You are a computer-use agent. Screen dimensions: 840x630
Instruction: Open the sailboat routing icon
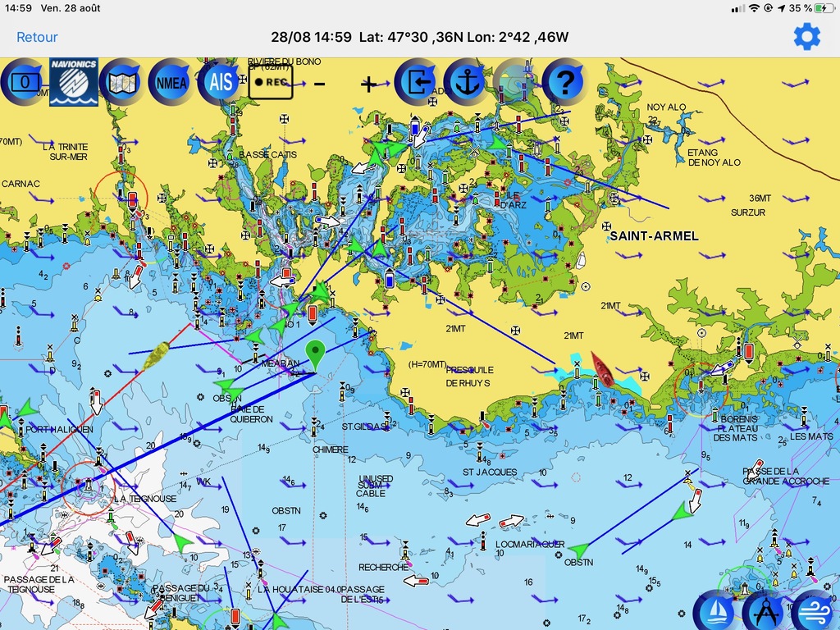(x=715, y=610)
